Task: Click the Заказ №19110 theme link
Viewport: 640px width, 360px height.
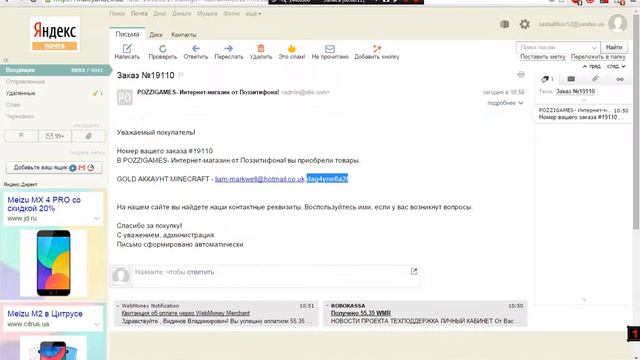Action: 575,91
